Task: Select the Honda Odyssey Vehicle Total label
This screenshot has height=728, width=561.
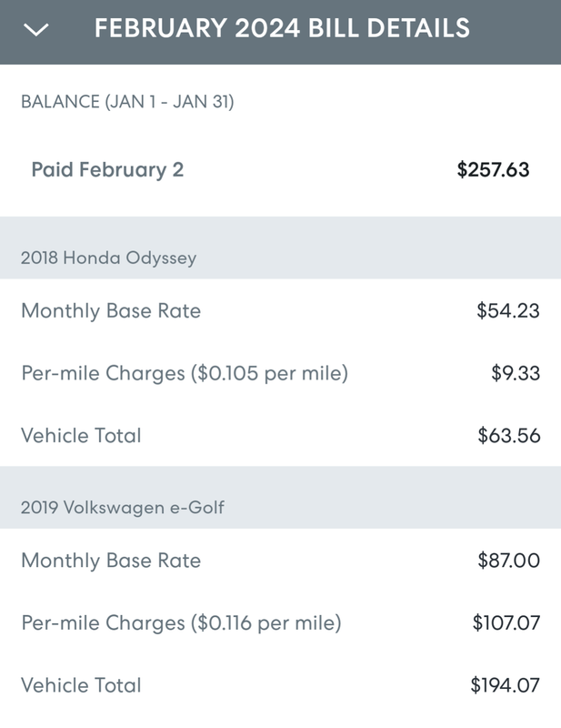Action: (81, 436)
